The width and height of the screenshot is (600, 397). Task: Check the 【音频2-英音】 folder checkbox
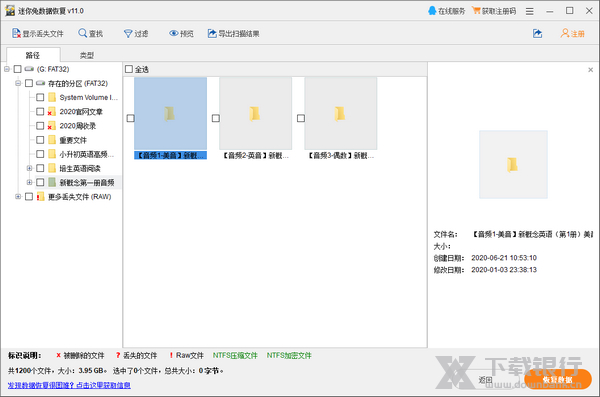[216, 118]
